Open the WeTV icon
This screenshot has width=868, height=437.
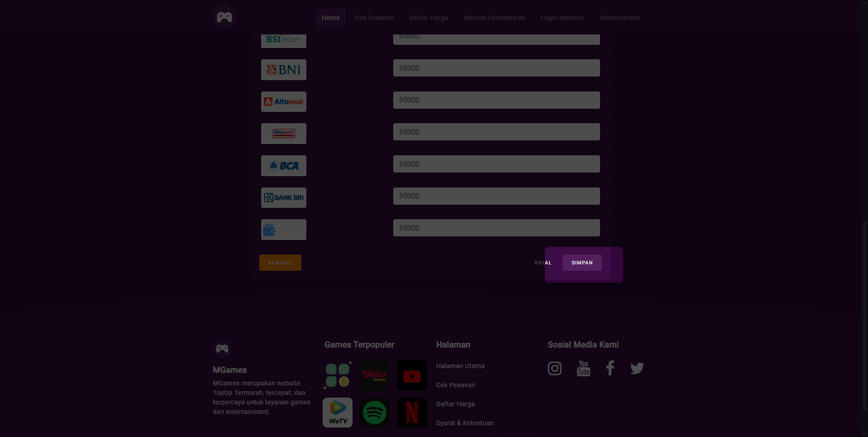(x=338, y=413)
